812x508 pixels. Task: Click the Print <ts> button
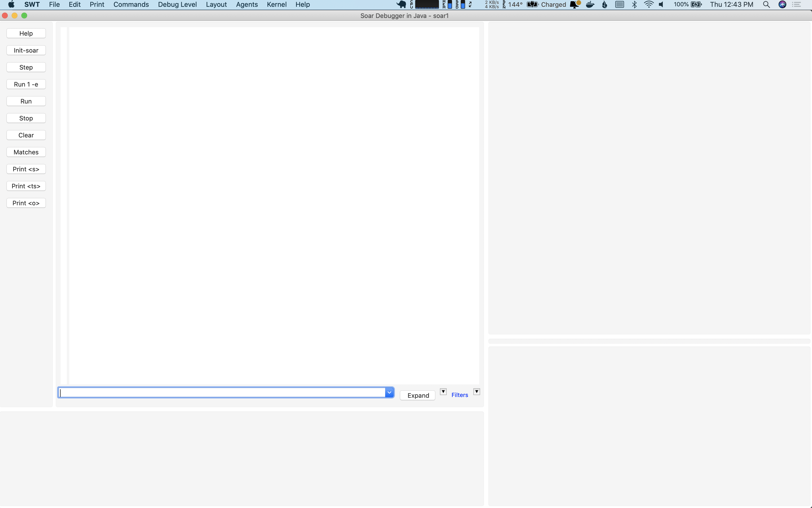click(x=26, y=186)
